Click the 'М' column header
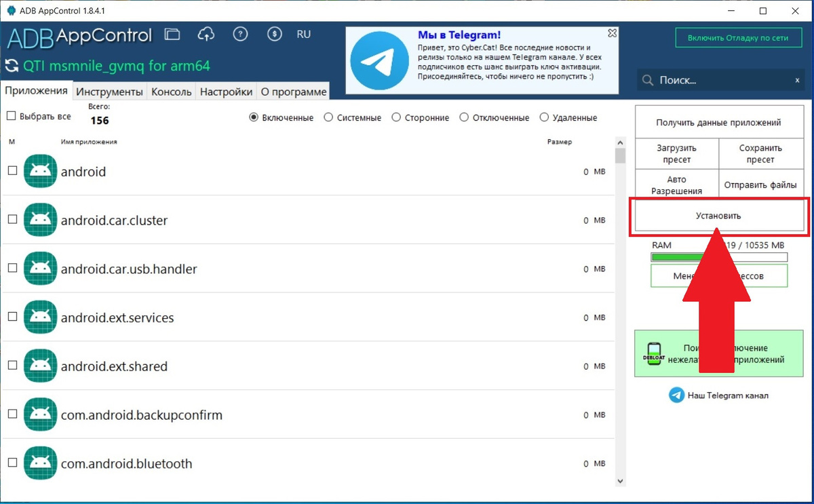Image resolution: width=814 pixels, height=504 pixels. coord(12,142)
